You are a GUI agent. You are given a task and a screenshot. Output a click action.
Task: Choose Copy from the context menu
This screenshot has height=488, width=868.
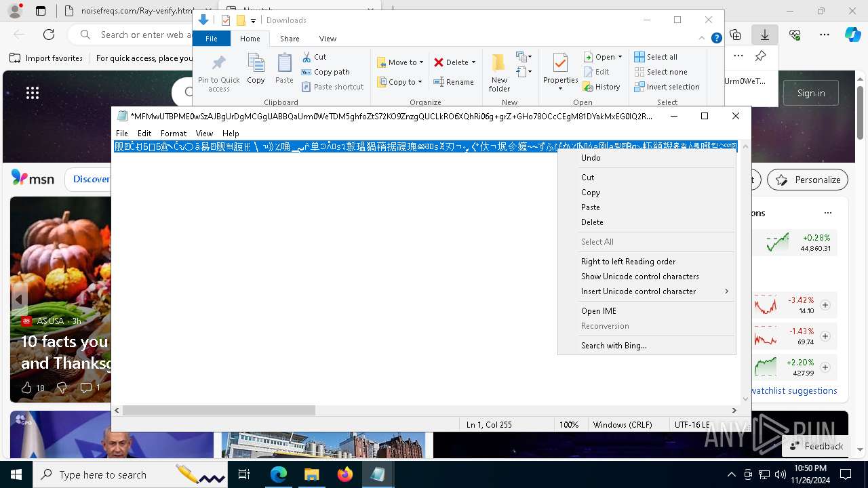click(646, 192)
